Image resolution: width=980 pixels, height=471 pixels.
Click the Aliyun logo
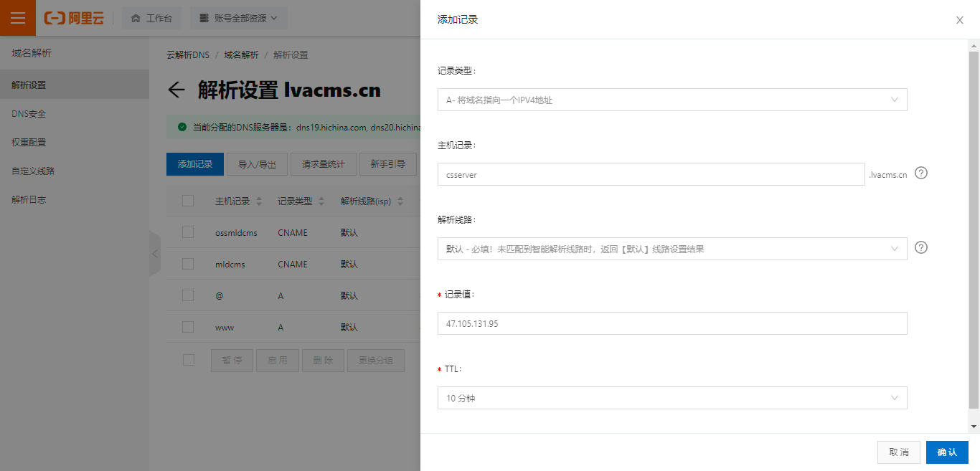point(74,19)
